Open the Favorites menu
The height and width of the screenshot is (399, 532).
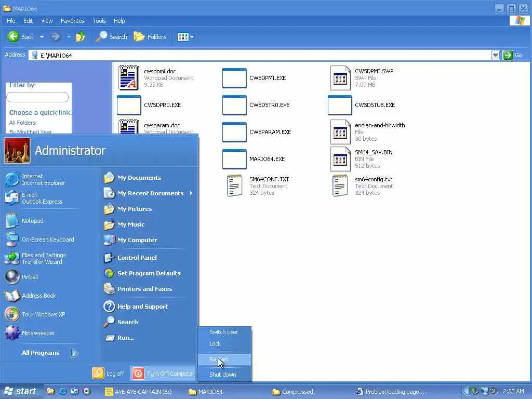pos(73,21)
